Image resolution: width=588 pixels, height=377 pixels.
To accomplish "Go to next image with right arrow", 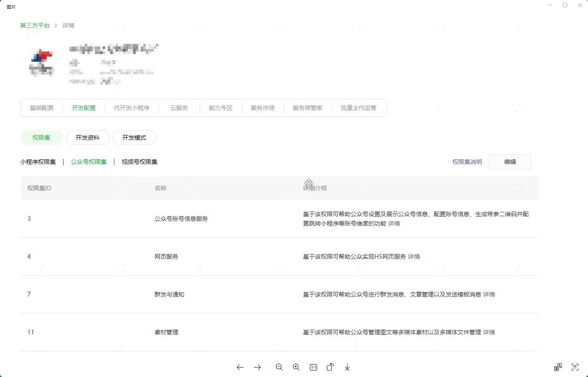I will click(x=257, y=367).
